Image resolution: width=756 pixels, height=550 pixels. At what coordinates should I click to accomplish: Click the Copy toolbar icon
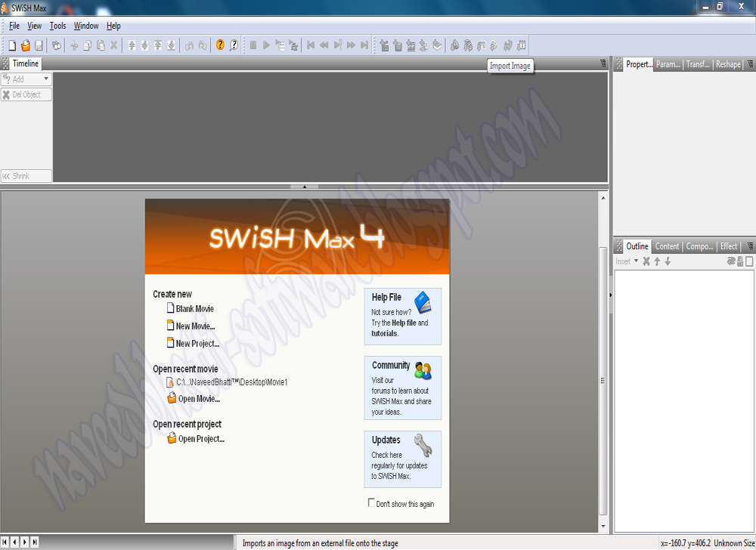(87, 45)
